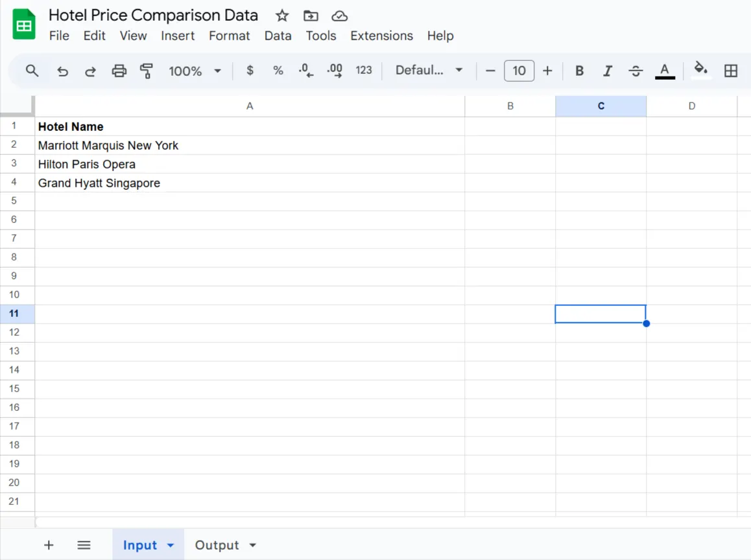Increase font size with plus button
This screenshot has height=560, width=751.
547,71
